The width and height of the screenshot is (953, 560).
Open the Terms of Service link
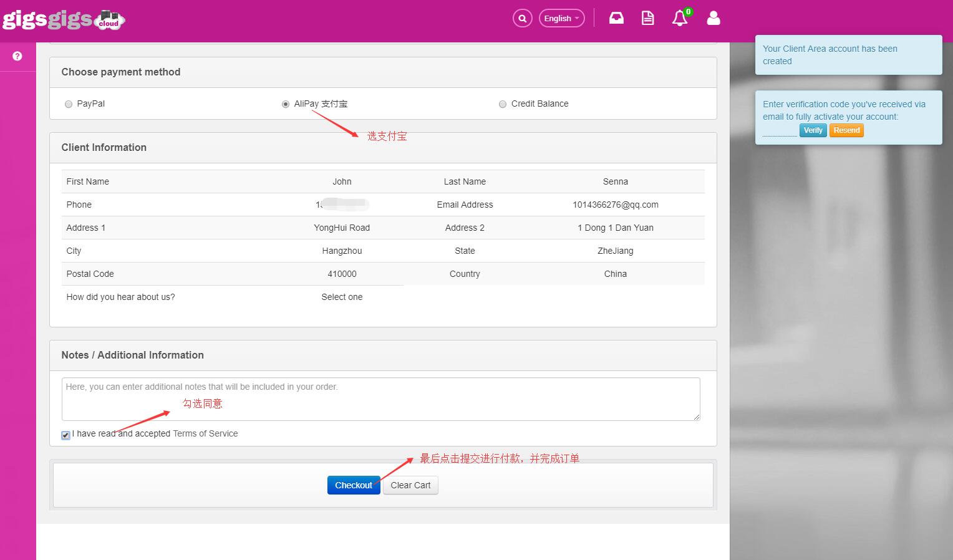coord(205,433)
